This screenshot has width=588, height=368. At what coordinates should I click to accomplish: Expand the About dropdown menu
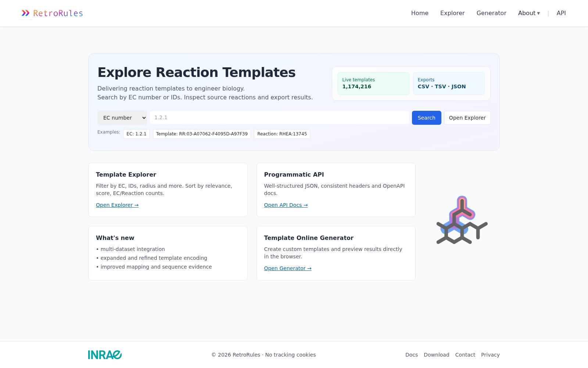529,13
